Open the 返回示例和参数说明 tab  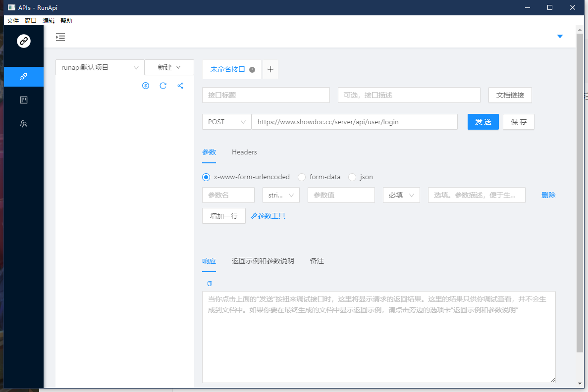[x=263, y=261]
